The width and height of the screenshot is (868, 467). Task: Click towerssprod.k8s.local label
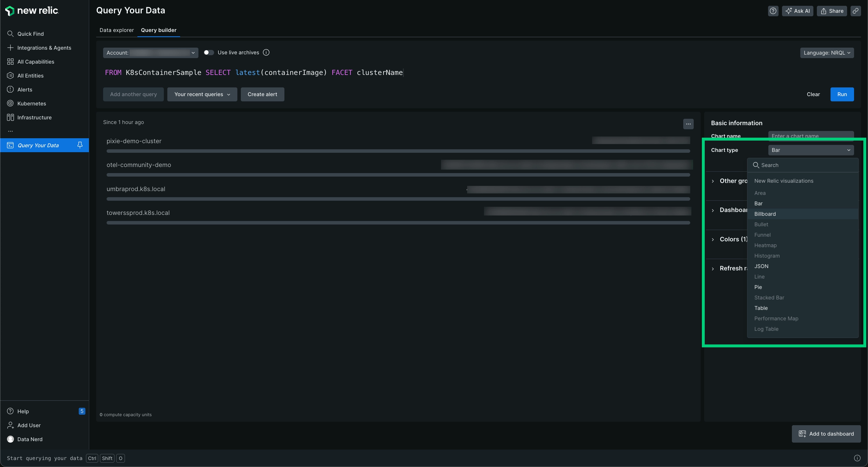pyautogui.click(x=138, y=213)
